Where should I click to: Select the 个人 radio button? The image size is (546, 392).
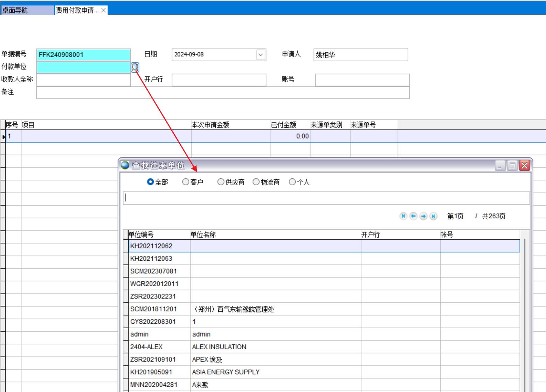tap(292, 182)
